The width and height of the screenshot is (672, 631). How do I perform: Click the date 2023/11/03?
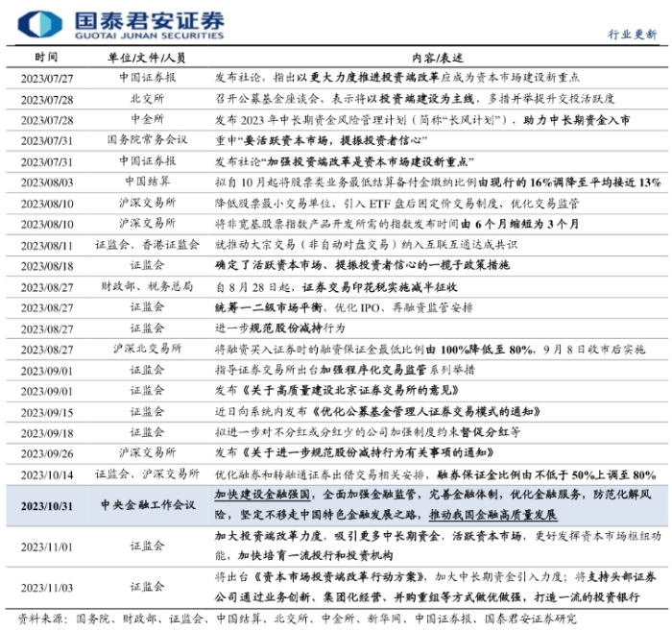[47, 588]
